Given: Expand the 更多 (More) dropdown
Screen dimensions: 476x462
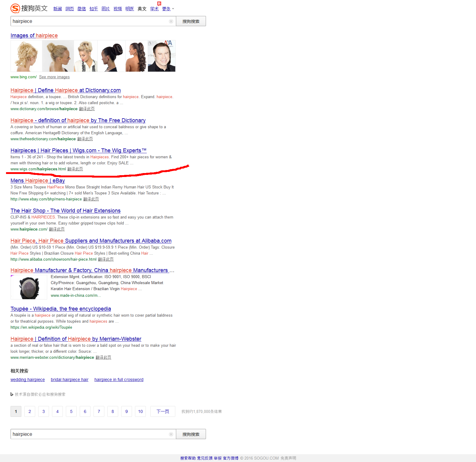Looking at the screenshot, I should (168, 9).
